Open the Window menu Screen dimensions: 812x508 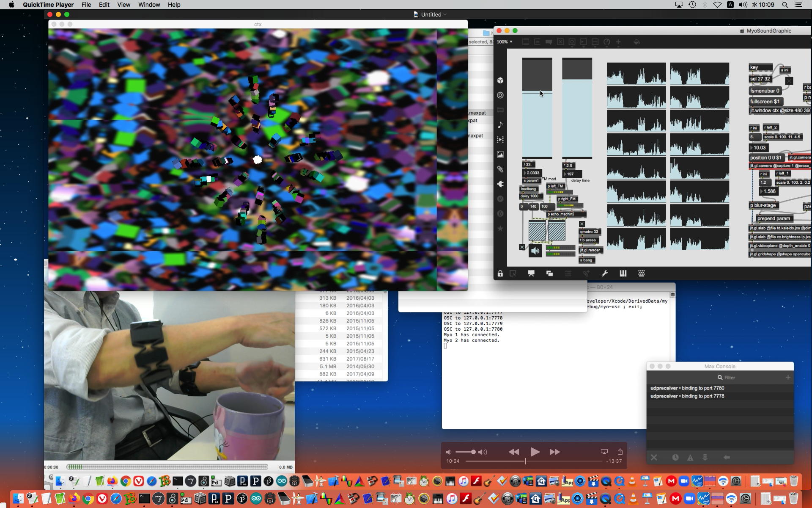[x=149, y=5]
